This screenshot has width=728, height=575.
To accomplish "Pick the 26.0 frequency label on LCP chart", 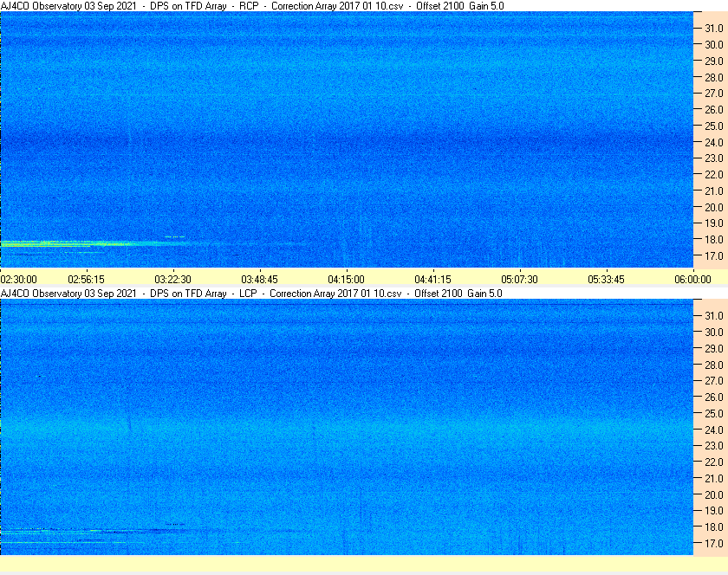I will pos(714,397).
